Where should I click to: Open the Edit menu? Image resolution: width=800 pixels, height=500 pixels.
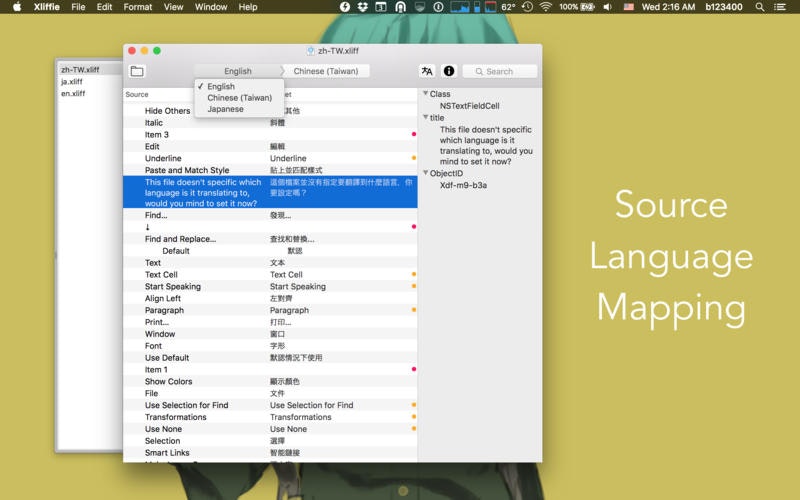[x=104, y=7]
